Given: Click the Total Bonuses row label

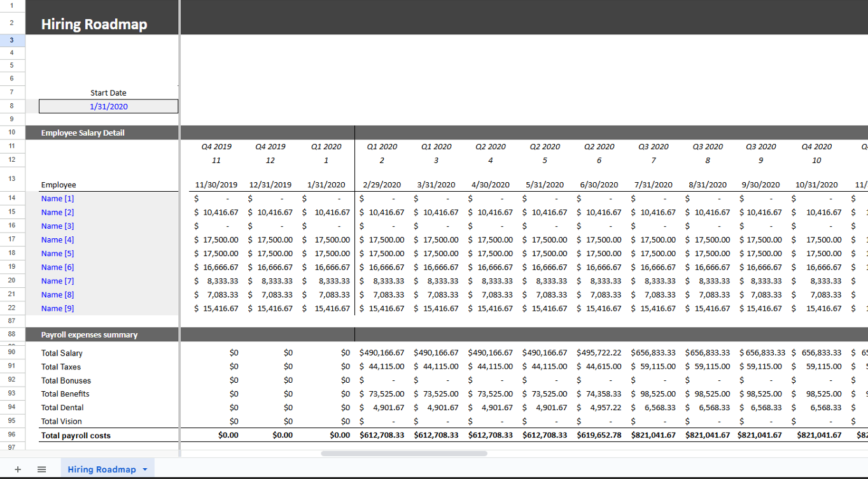Looking at the screenshot, I should pos(66,381).
